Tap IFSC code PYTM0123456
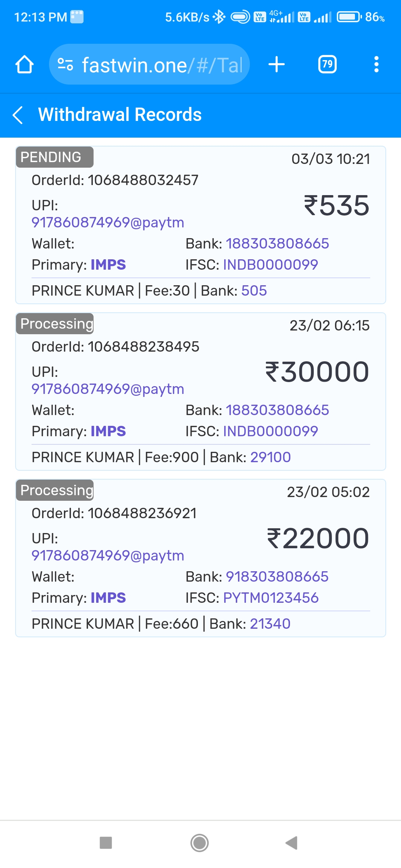 tap(271, 598)
